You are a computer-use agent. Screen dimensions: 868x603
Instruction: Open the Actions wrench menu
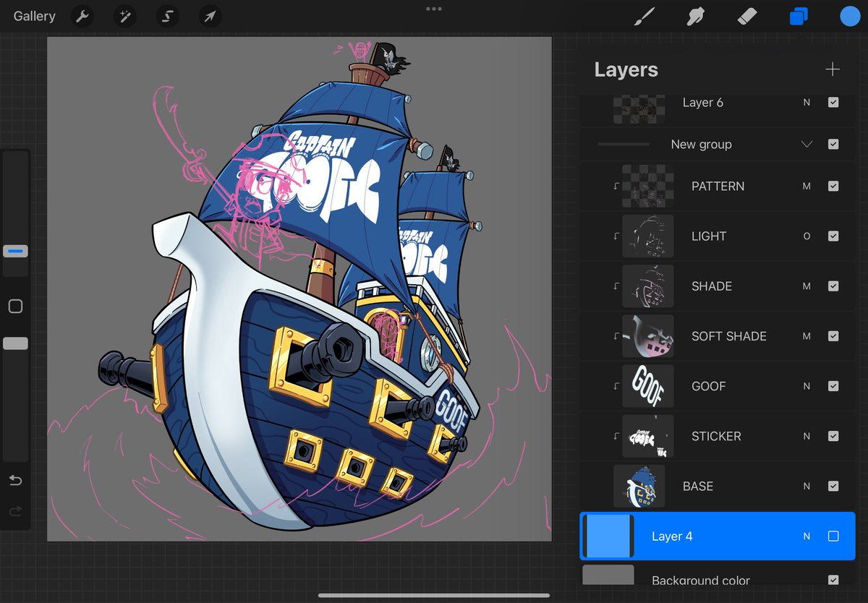(82, 16)
